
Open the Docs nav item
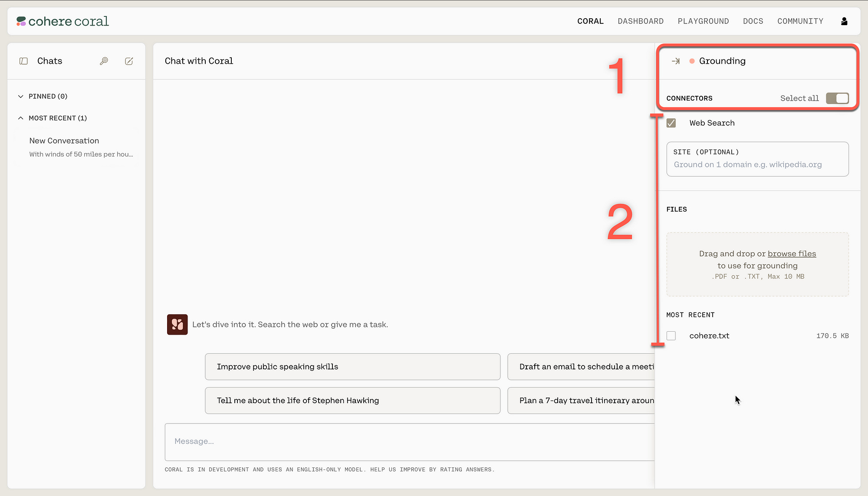(753, 21)
